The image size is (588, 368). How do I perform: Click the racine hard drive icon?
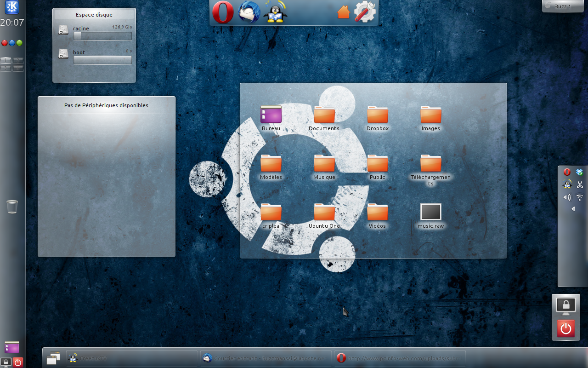[63, 30]
